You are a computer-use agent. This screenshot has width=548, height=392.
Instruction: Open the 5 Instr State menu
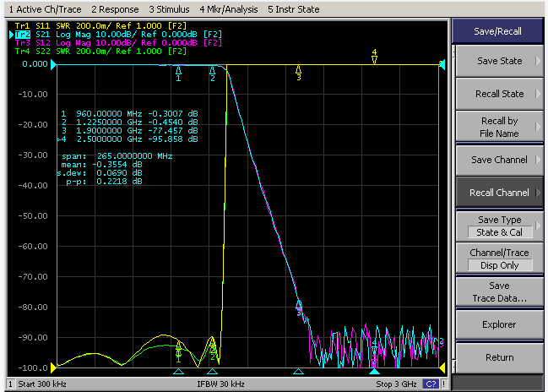294,9
